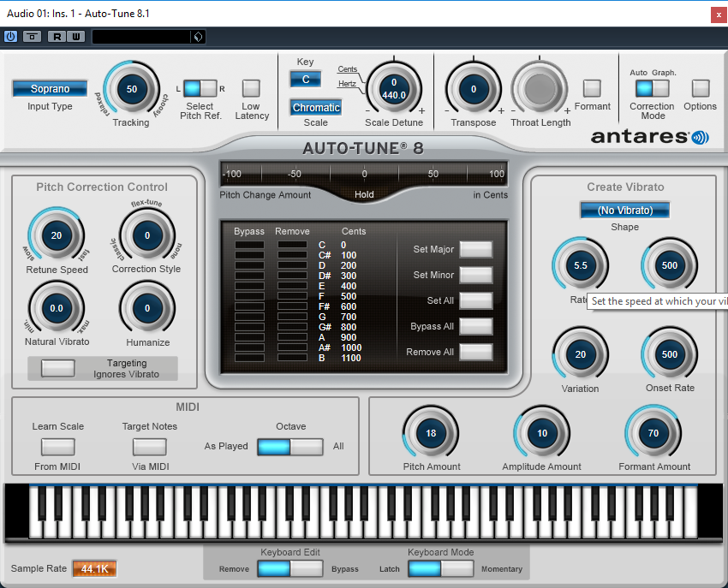Click the Formant Amount knob
This screenshot has height=588, width=728.
[653, 433]
